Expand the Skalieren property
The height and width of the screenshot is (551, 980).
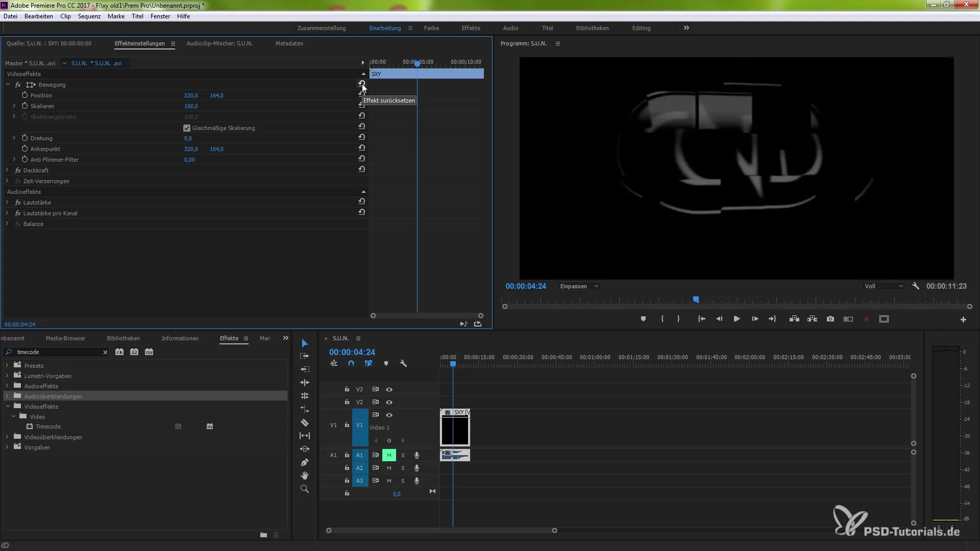tap(14, 106)
